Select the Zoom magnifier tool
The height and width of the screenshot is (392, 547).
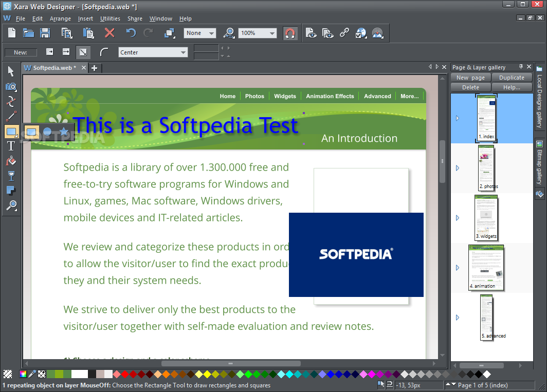[11, 206]
